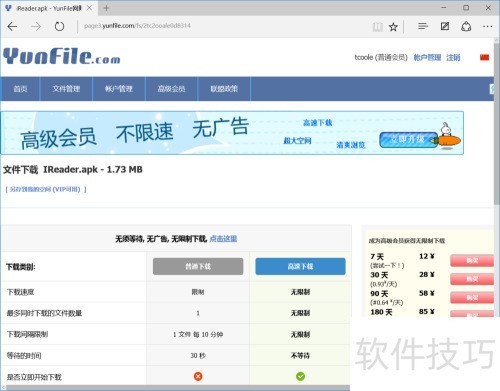Screen dimensions: 500x391
Task: Click the YunFile.com logo
Action: [x=62, y=56]
